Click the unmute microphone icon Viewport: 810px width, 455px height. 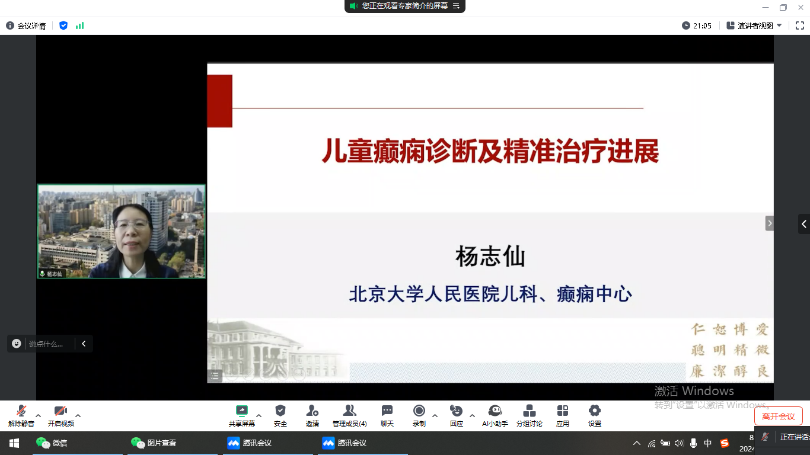coord(21,411)
